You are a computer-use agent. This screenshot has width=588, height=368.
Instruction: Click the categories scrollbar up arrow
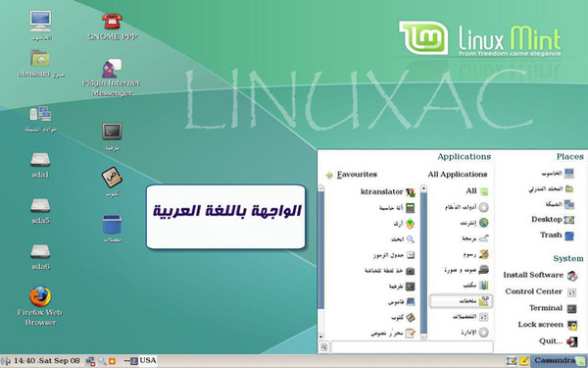423,187
